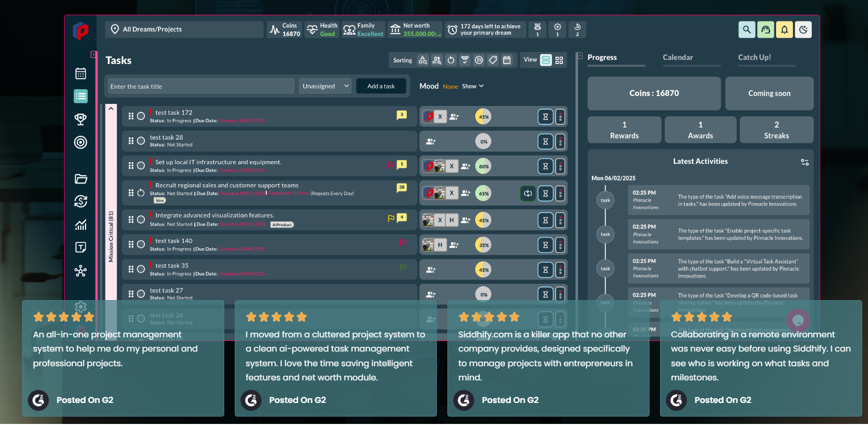Viewport: 868px width, 425px height.
Task: Open the network hub icon in the left sidebar
Action: pos(80,271)
